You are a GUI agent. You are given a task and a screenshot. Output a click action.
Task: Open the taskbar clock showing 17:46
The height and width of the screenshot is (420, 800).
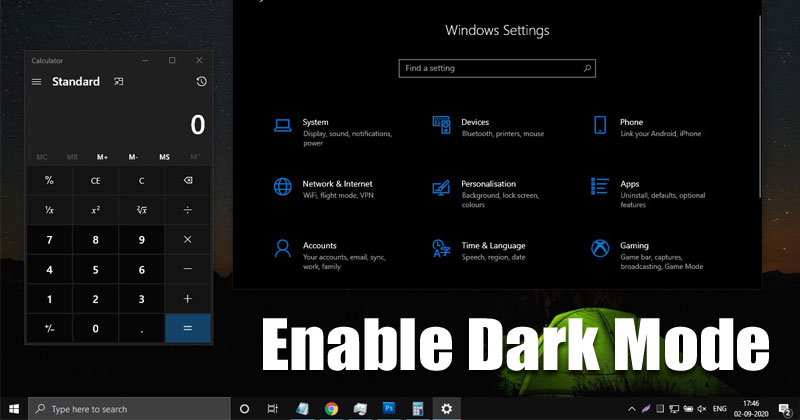pyautogui.click(x=751, y=409)
